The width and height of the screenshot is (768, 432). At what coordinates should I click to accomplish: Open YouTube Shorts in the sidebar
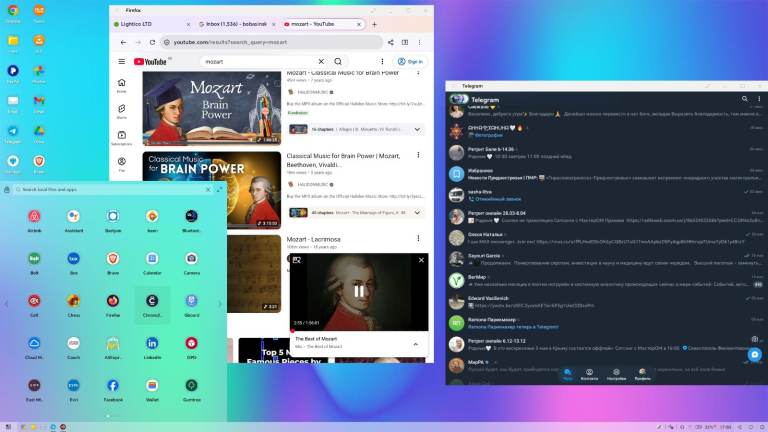pos(121,111)
